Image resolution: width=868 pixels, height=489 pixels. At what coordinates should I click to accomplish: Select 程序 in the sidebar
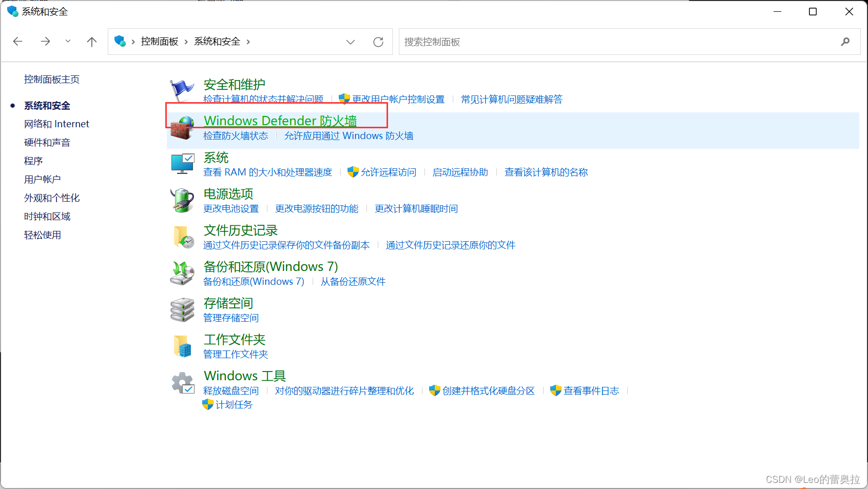click(33, 161)
